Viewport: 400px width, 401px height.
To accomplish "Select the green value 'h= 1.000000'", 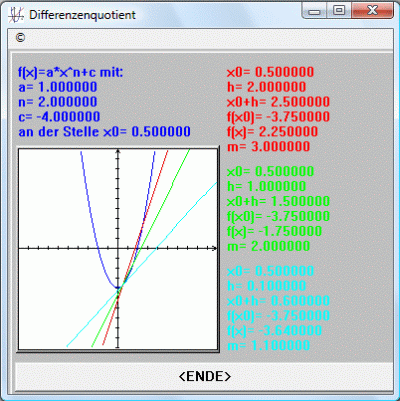I will (266, 186).
